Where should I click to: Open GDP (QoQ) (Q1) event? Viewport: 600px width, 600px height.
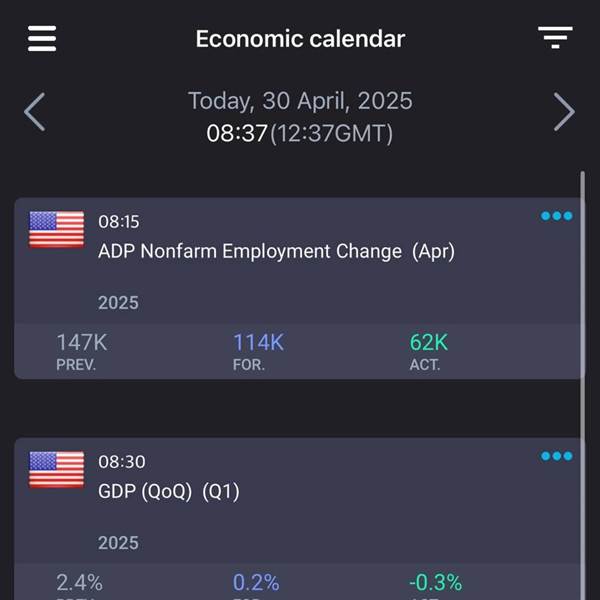click(169, 492)
